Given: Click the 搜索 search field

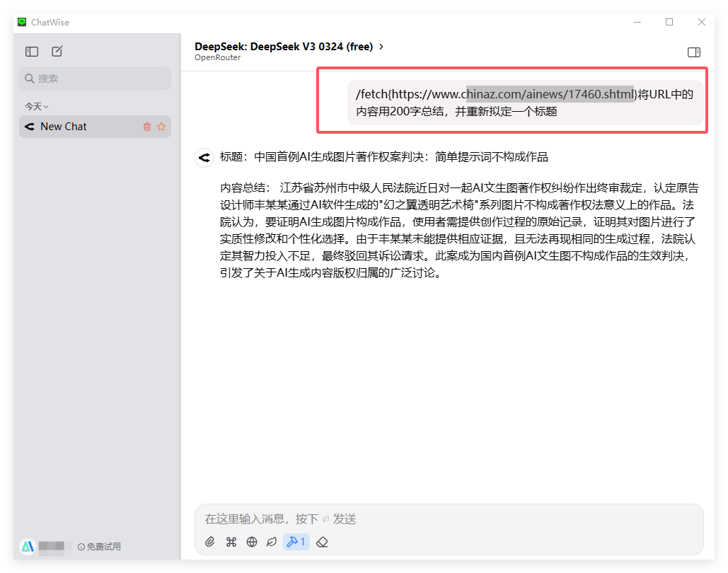Looking at the screenshot, I should tap(96, 79).
